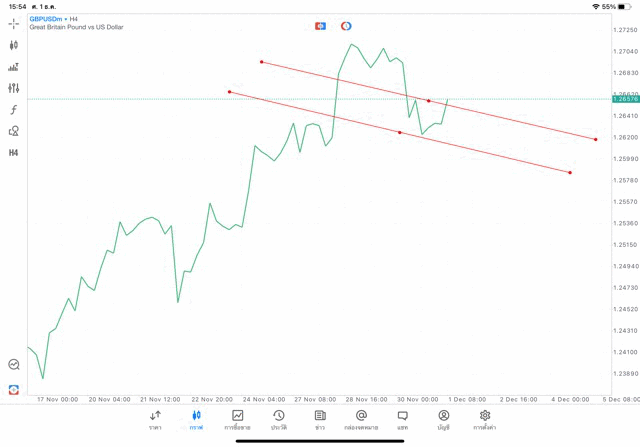Tap the red-blue square icon at bottom left
Screen dimensions: 640x447
pos(14,389)
